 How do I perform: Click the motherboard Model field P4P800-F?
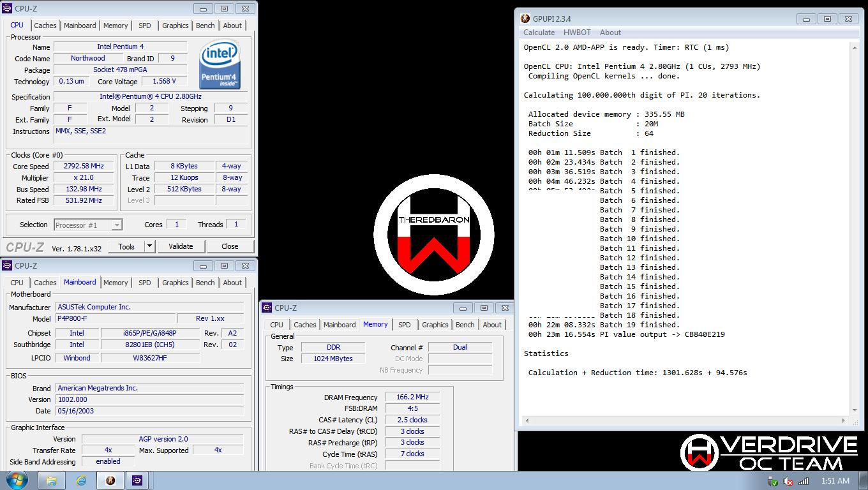pyautogui.click(x=116, y=318)
